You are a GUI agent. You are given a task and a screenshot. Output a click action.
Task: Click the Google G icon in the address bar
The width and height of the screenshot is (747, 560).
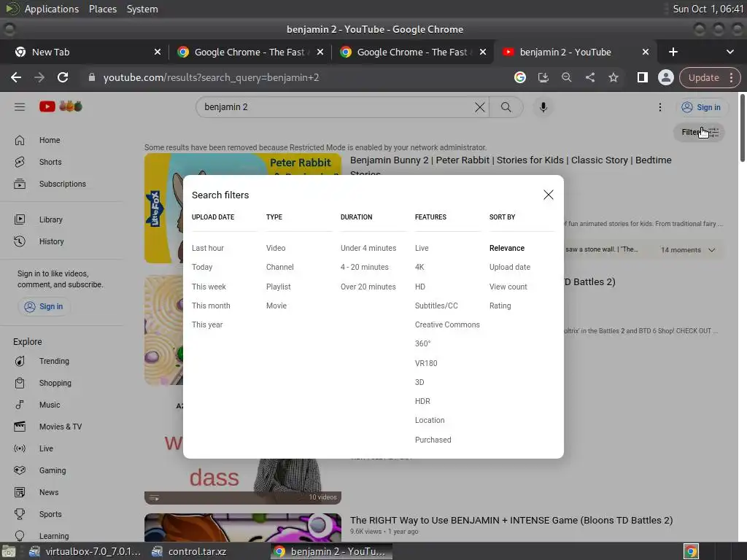(x=519, y=77)
